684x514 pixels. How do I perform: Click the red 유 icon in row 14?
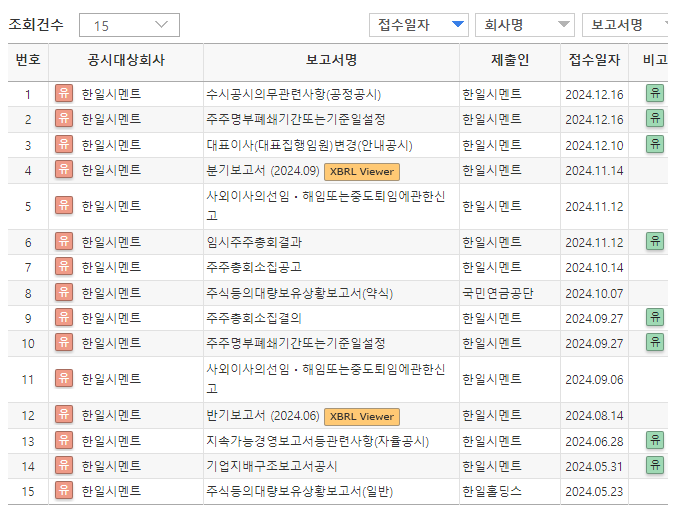[x=64, y=466]
